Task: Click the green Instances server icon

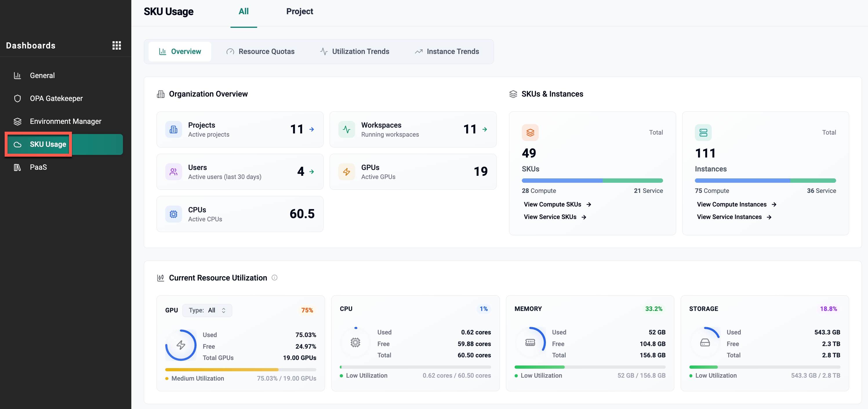Action: [703, 133]
